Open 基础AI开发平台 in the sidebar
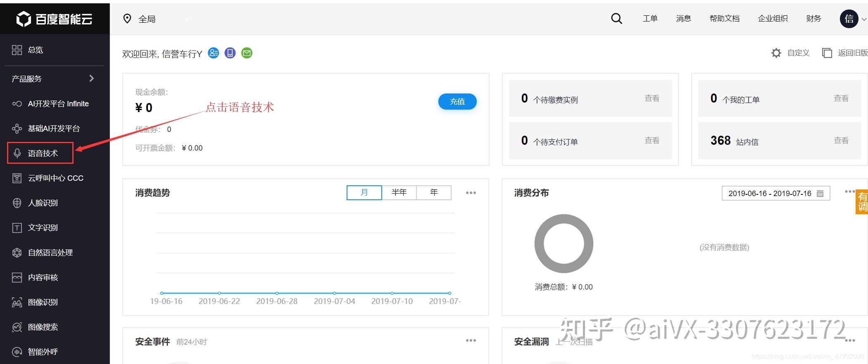The width and height of the screenshot is (868, 364). tap(55, 129)
